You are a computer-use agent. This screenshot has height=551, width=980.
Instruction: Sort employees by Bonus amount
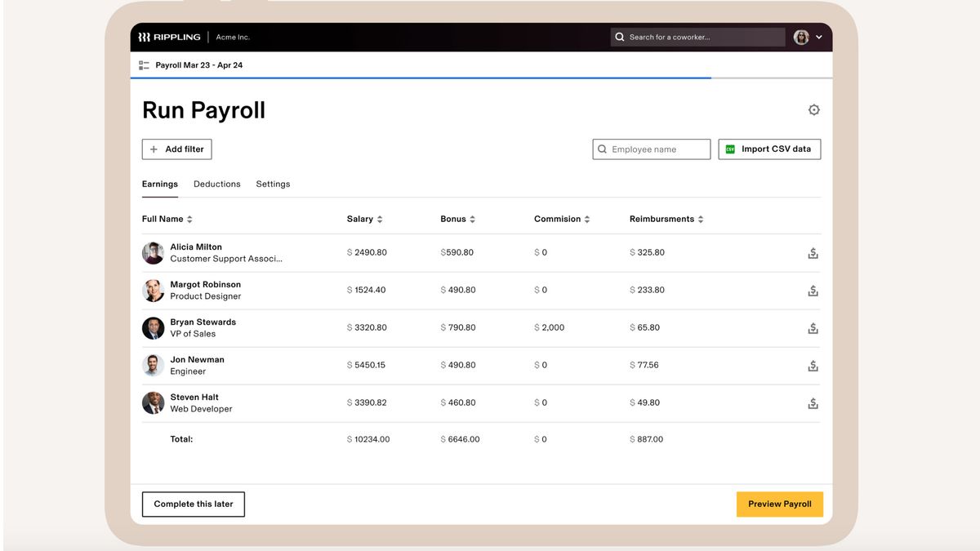pos(472,219)
